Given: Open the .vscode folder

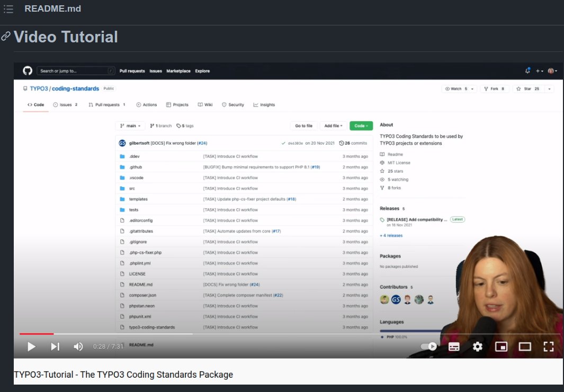Looking at the screenshot, I should tap(136, 177).
